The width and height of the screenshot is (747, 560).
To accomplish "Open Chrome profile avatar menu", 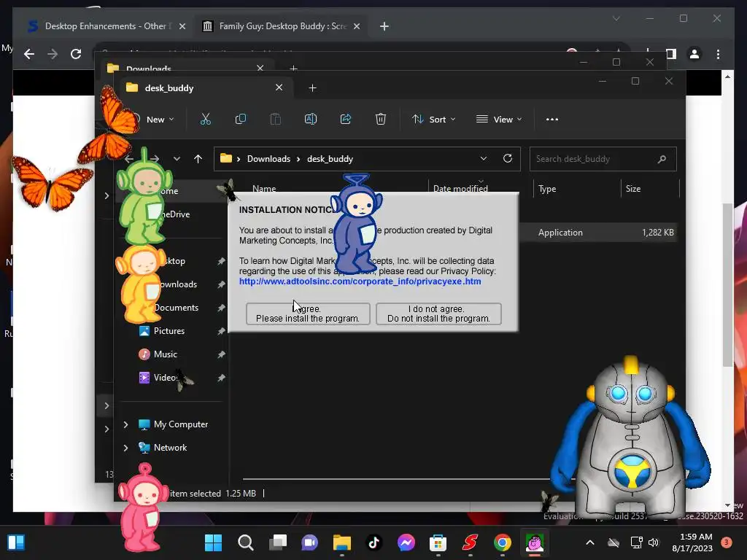I will (694, 54).
